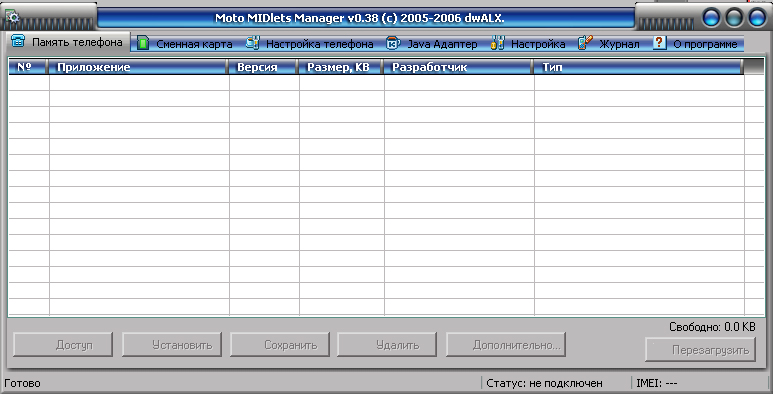This screenshot has height=394, width=773.
Task: Click the phone icon on Память телефона tab
Action: (18, 41)
